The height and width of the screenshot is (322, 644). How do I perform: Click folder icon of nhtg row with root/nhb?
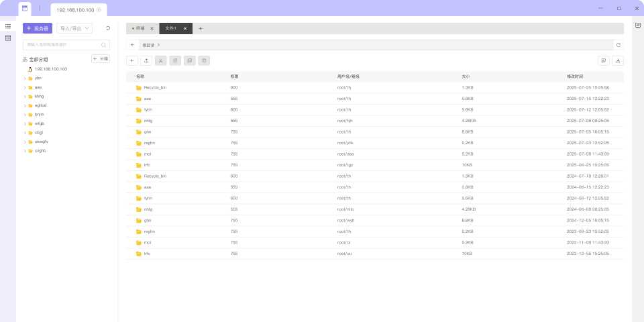coord(139,209)
